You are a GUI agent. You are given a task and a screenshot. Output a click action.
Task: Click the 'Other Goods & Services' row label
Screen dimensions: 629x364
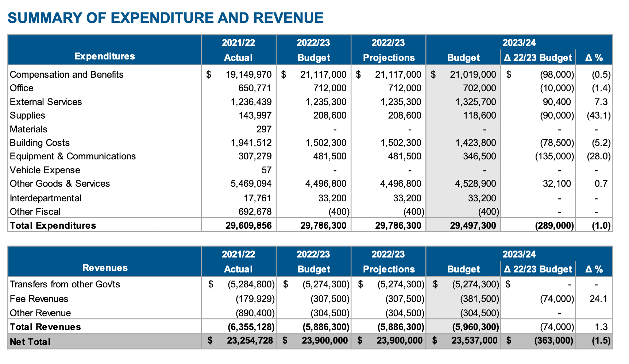click(x=60, y=183)
